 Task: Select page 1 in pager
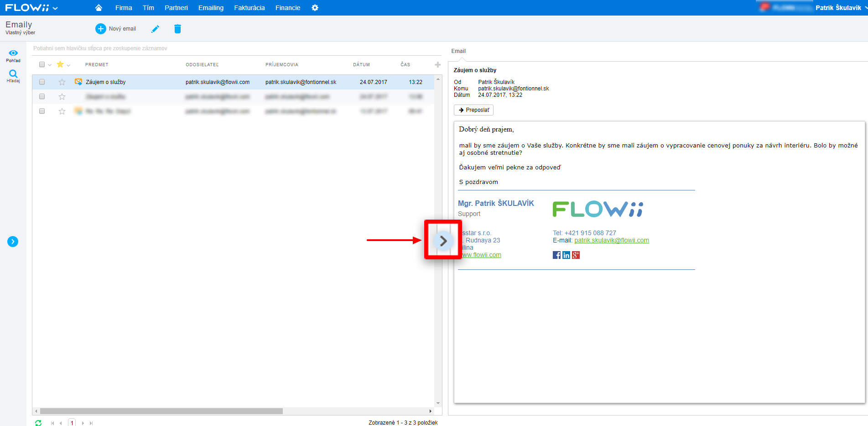click(x=72, y=423)
